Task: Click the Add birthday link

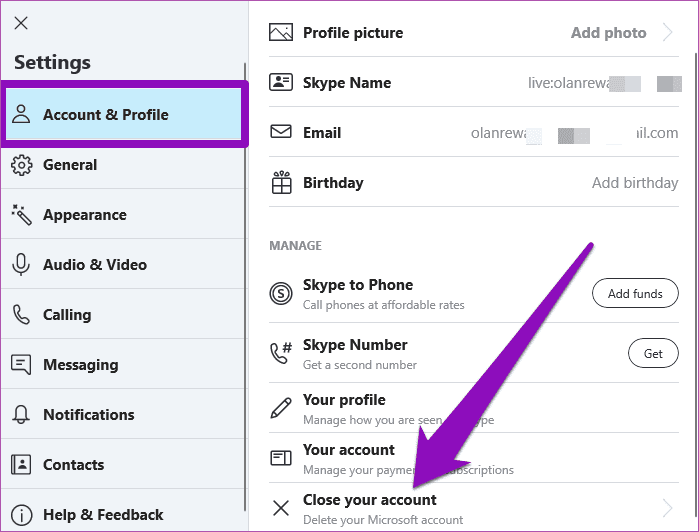Action: tap(635, 183)
